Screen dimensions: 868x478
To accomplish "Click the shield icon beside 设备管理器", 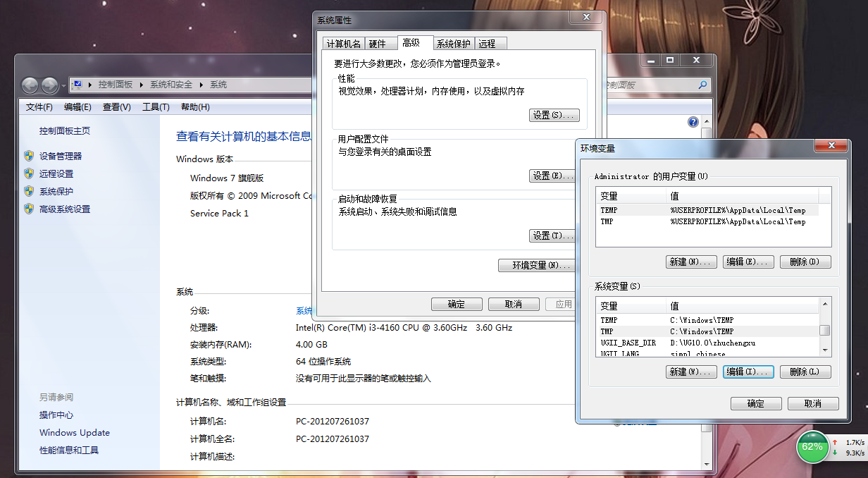I will tap(29, 156).
